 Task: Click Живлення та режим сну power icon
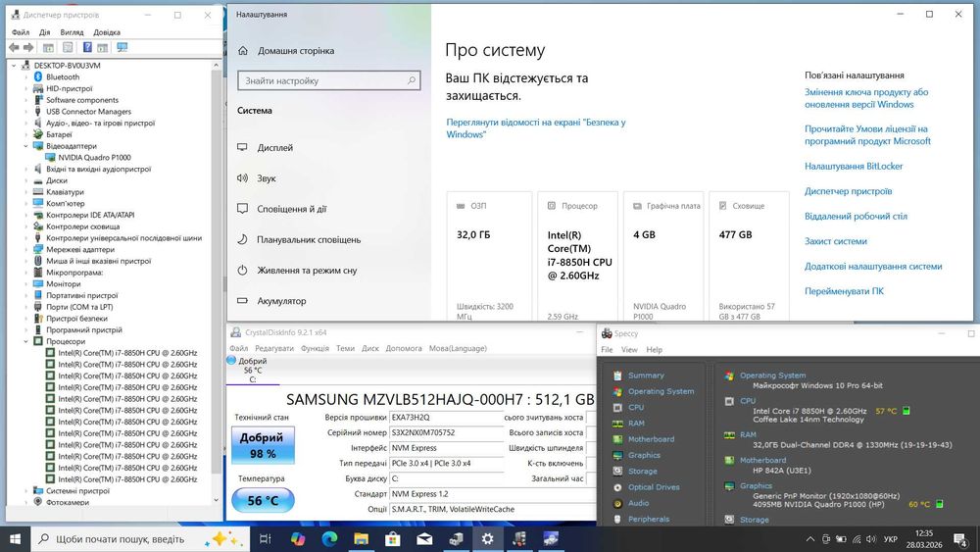[x=242, y=270]
